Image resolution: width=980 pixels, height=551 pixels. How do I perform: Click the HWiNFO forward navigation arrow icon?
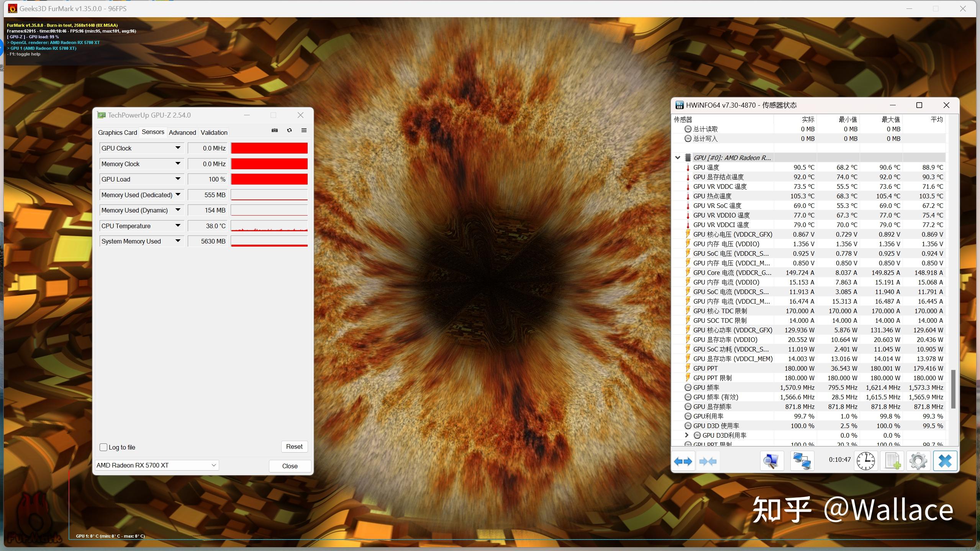[x=688, y=461]
